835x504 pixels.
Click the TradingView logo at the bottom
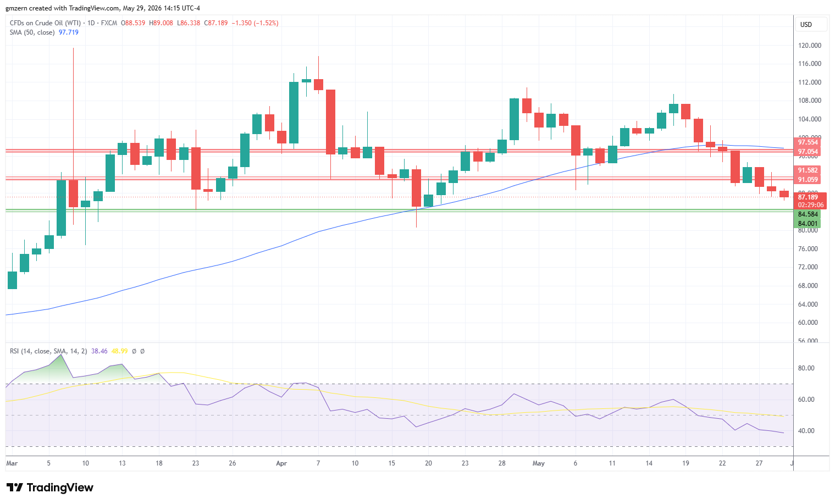click(x=49, y=488)
